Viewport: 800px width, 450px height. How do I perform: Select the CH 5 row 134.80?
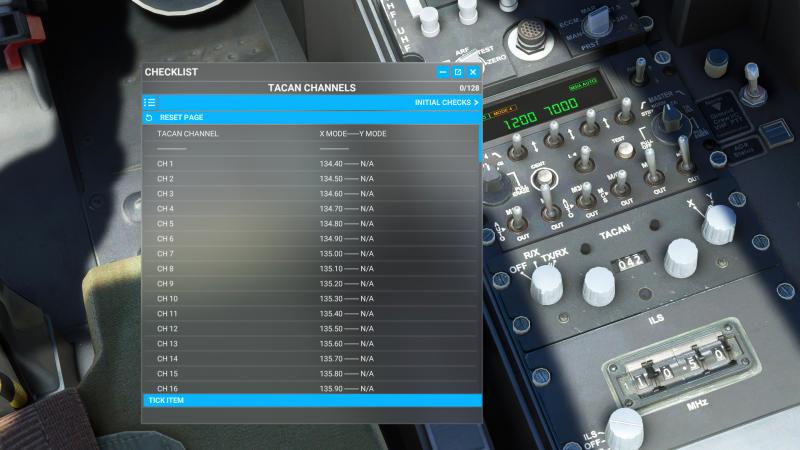(310, 223)
